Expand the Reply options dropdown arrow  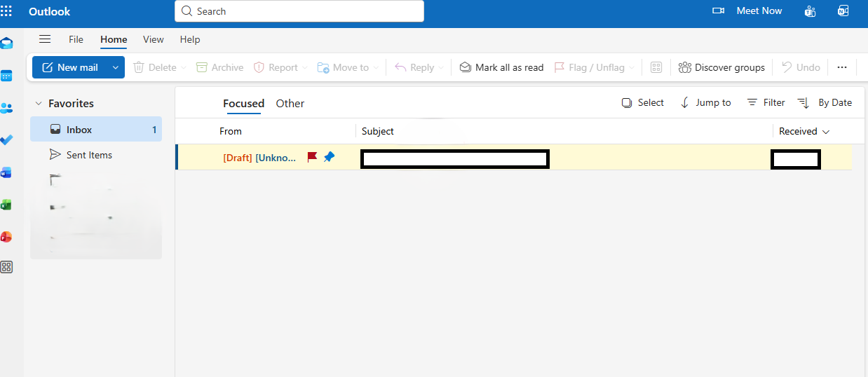(x=441, y=68)
